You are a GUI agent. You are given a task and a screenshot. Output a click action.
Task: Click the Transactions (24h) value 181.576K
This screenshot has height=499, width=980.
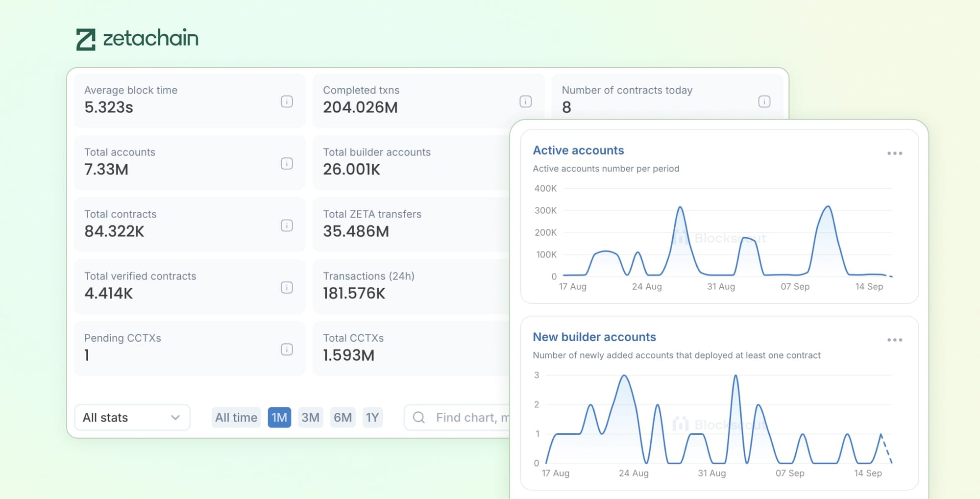(354, 293)
